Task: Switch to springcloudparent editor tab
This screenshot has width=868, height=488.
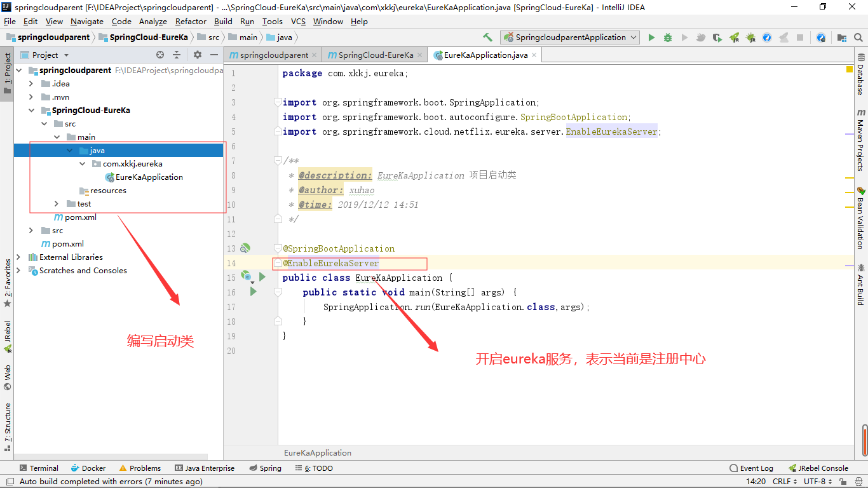Action: click(273, 55)
